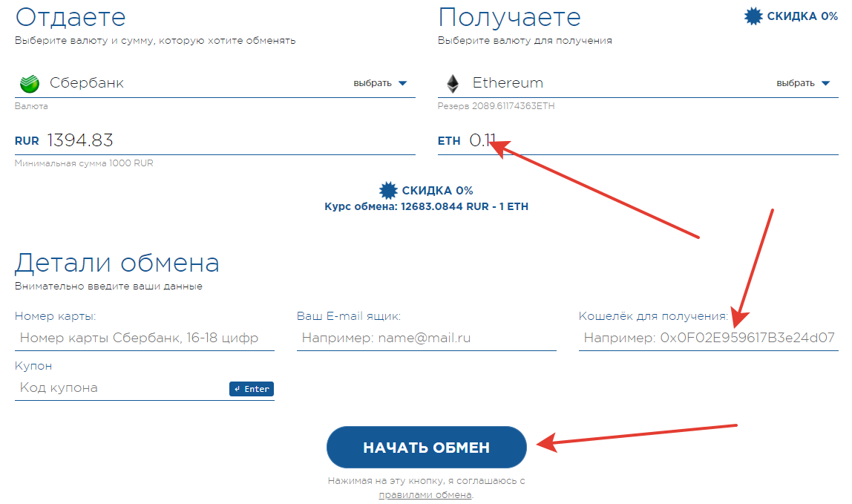Click the 'Отдаете' heading
This screenshot has width=852, height=504.
(70, 17)
